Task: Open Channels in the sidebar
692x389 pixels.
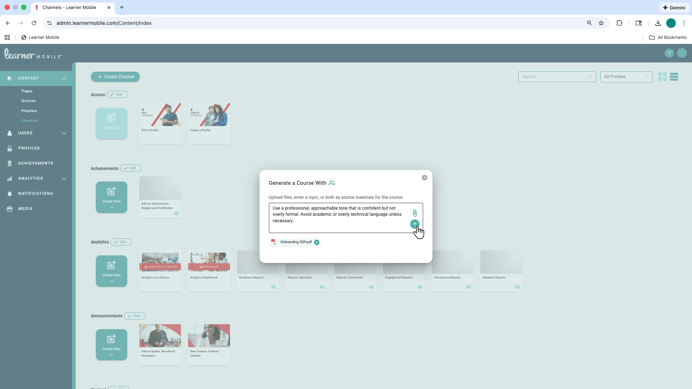Action: pos(30,121)
